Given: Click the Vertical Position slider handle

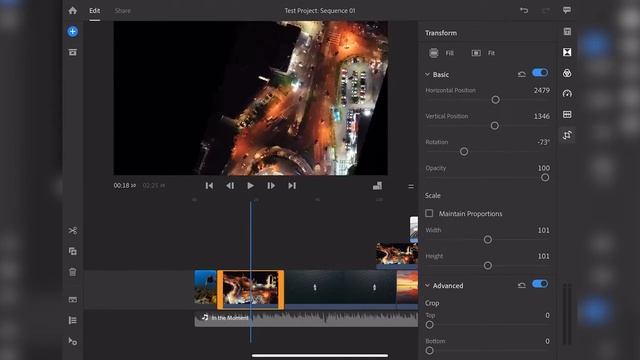Looking at the screenshot, I should [495, 126].
